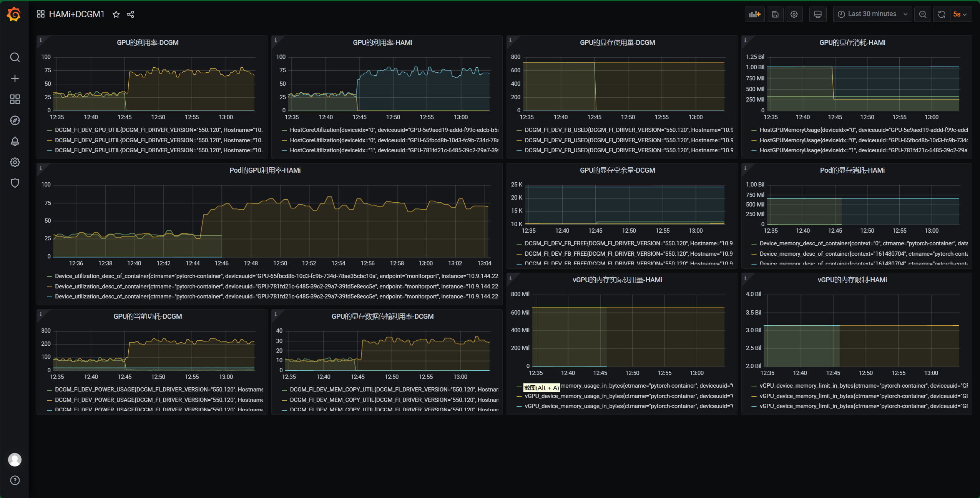Click the 截图(Alt + A) tooltip label
The width and height of the screenshot is (980, 498).
[x=541, y=388]
